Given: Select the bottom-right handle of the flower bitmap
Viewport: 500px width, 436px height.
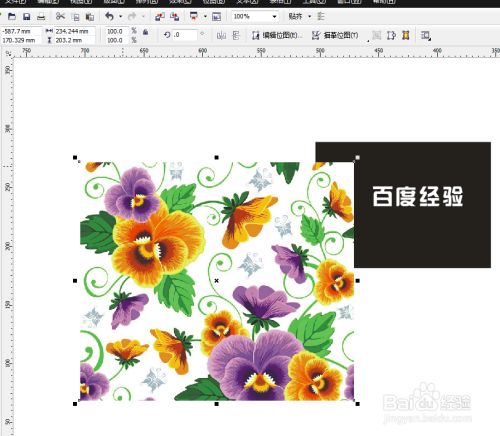Looking at the screenshot, I should (x=358, y=404).
